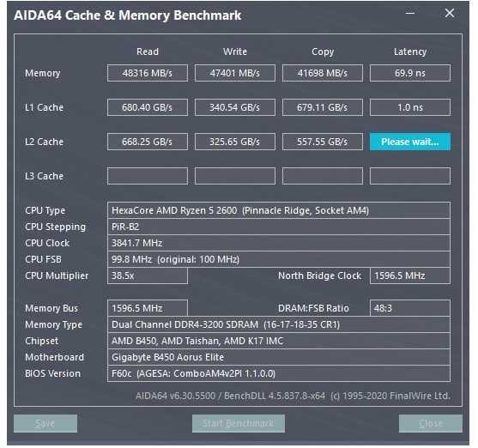Image resolution: width=478 pixels, height=448 pixels.
Task: Close the AIDA64 window with X
Action: point(450,13)
